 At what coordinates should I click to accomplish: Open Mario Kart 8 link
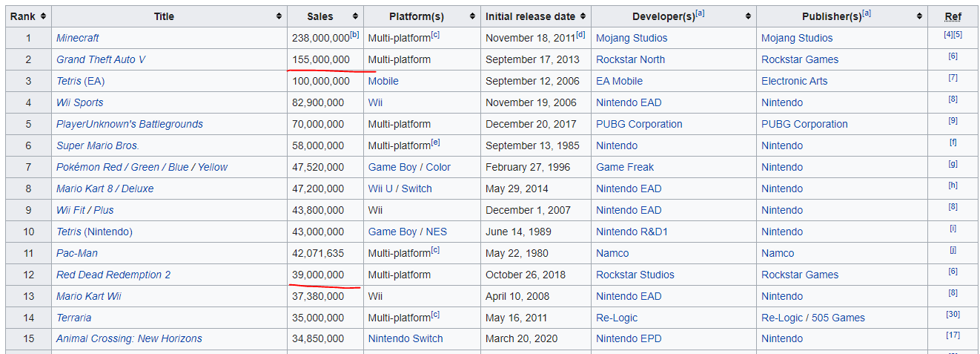coord(87,189)
